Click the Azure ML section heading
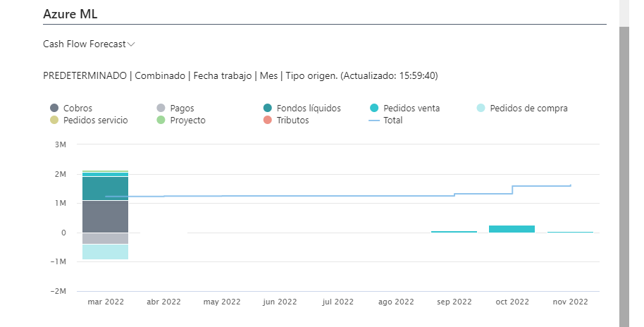This screenshot has height=327, width=644. pyautogui.click(x=70, y=13)
